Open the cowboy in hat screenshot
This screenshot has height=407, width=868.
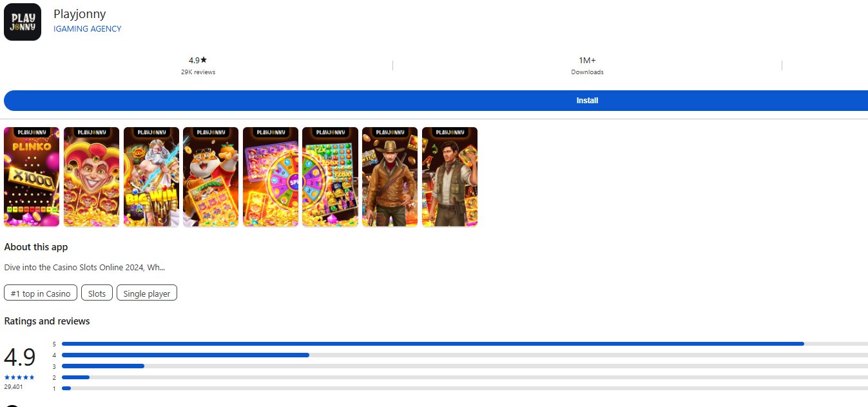(x=390, y=177)
